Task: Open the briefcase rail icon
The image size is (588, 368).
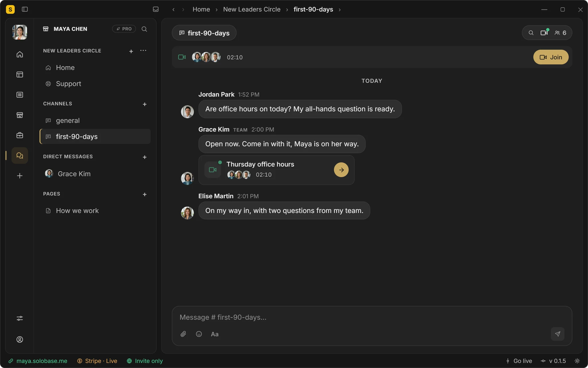Action: coord(20,135)
